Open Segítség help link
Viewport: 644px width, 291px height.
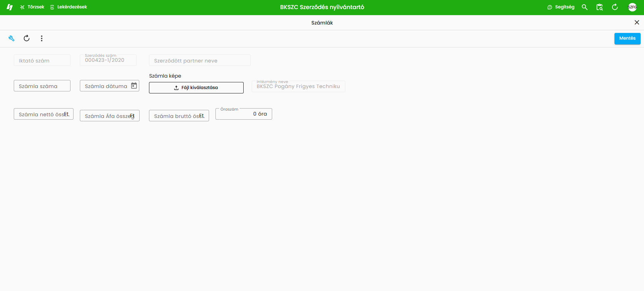click(x=561, y=7)
